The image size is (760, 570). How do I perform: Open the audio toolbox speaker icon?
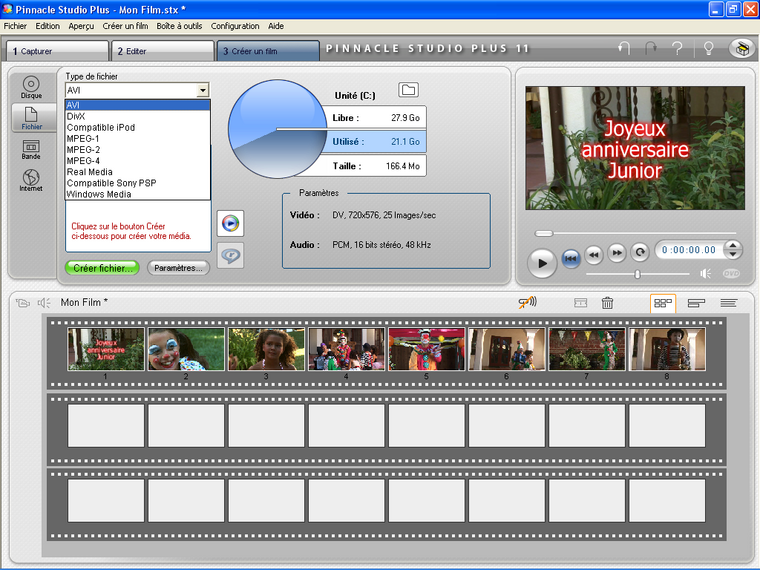click(x=44, y=303)
